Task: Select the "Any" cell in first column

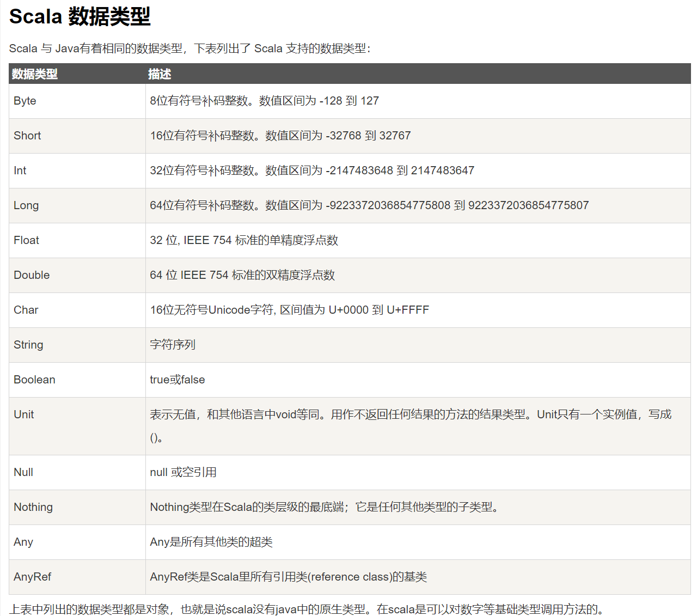Action: (77, 542)
